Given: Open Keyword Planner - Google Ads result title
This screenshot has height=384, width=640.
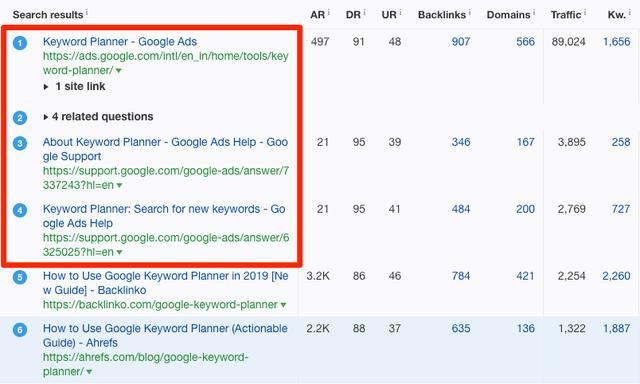Looking at the screenshot, I should (120, 42).
